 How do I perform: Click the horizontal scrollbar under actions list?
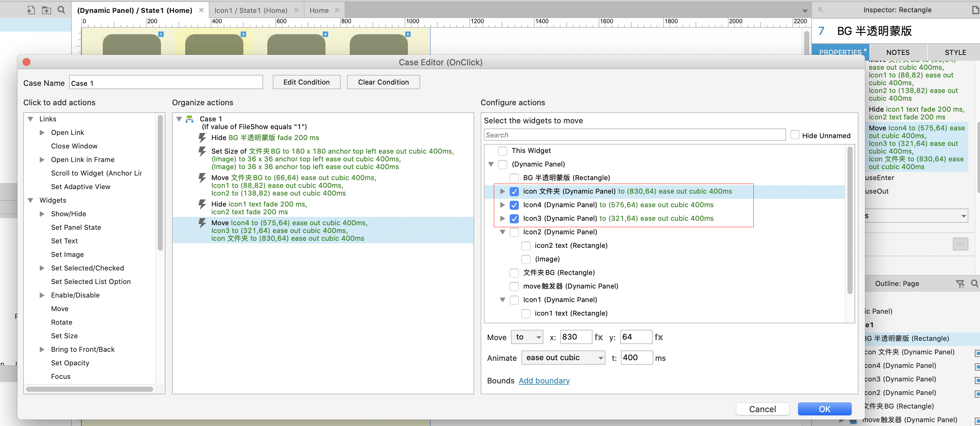coord(90,389)
